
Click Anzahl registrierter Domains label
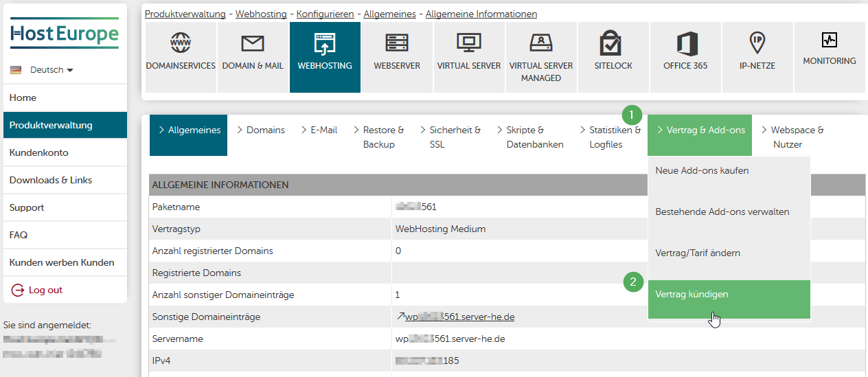click(x=212, y=251)
